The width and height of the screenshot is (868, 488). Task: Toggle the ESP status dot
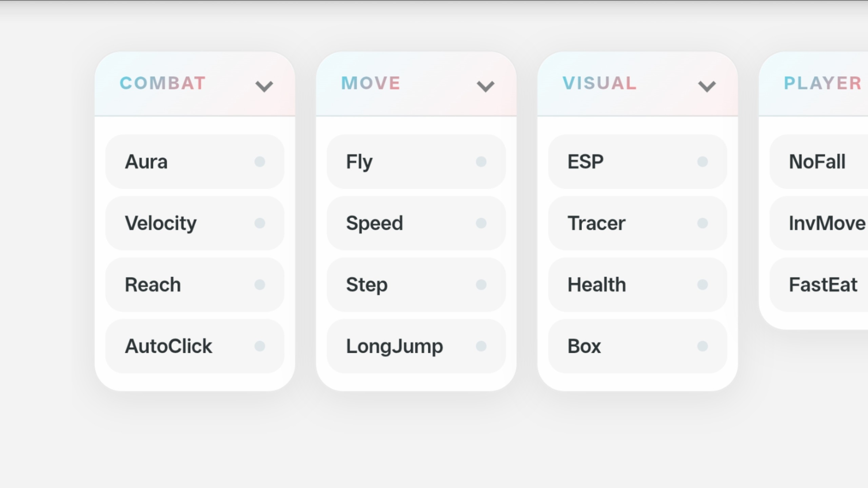[x=703, y=162]
